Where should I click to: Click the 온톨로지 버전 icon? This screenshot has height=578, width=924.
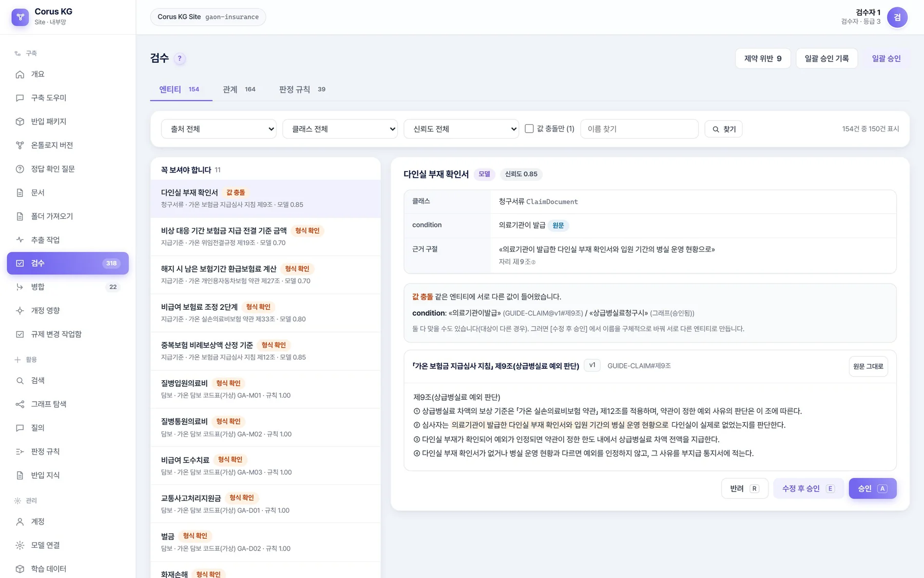pyautogui.click(x=20, y=145)
